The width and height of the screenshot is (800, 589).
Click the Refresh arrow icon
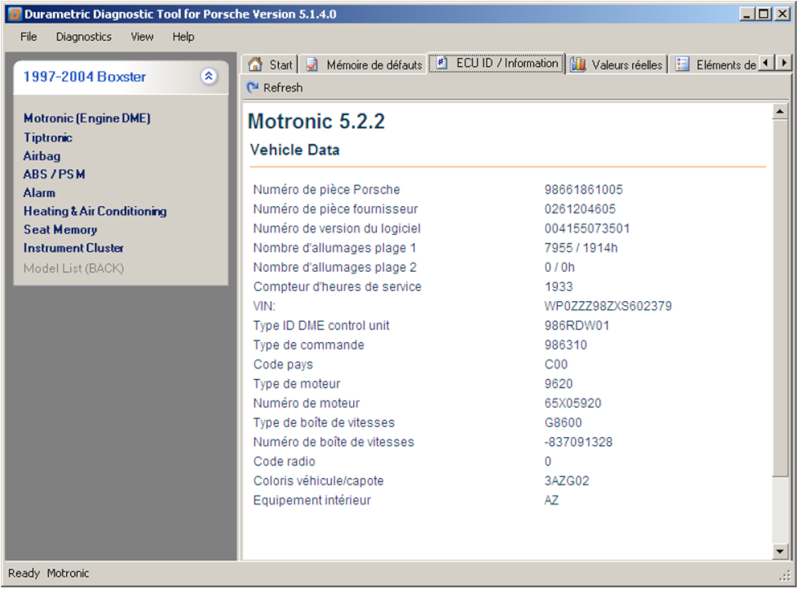point(253,88)
